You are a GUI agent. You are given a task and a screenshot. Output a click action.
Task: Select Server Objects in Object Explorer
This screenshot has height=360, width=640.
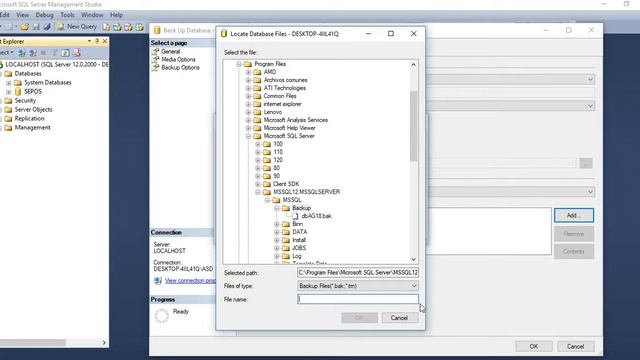coord(33,109)
